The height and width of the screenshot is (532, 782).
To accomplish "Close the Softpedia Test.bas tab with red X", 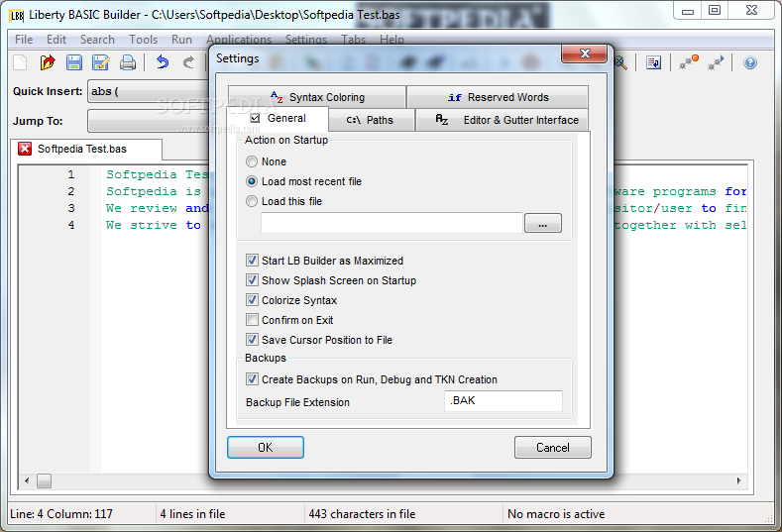I will coord(25,149).
